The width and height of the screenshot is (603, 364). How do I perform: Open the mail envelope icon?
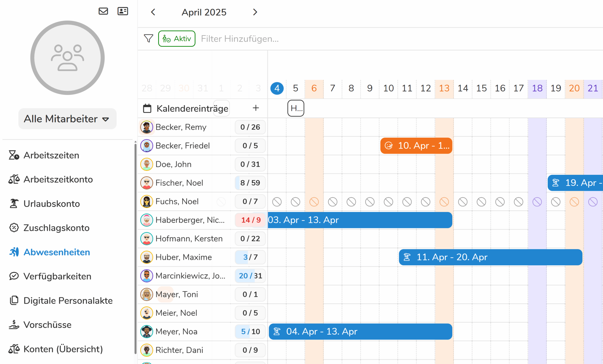point(103,11)
